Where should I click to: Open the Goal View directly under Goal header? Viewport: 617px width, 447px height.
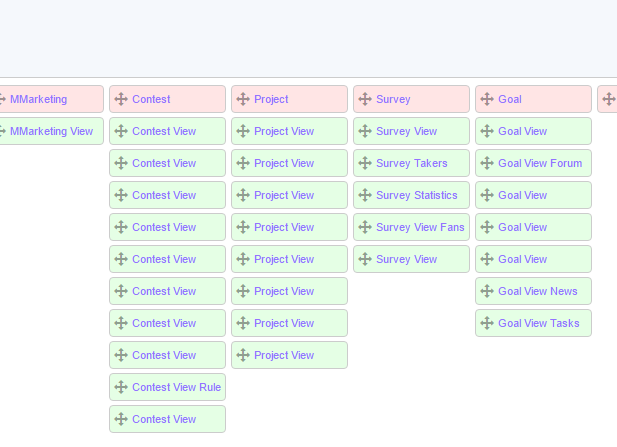tap(522, 131)
